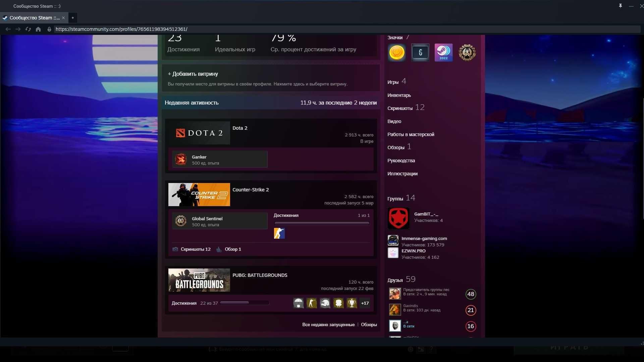Open the Global Sentinel badge card under Counter-Strike 2
Screen dimensions: 644x362
[x=220, y=221]
